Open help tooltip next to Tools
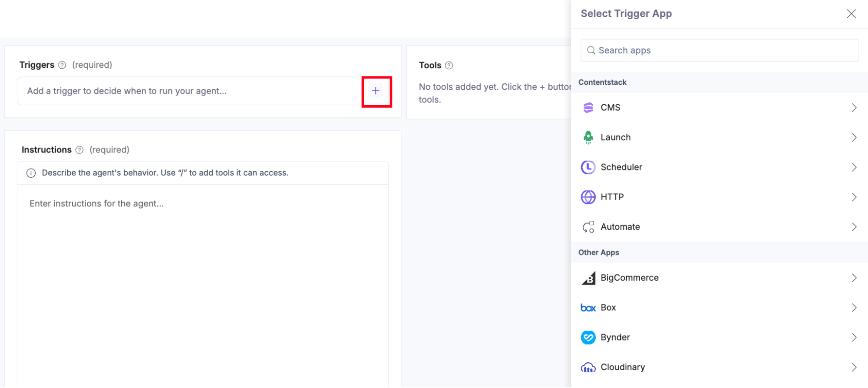This screenshot has width=868, height=388. tap(449, 65)
